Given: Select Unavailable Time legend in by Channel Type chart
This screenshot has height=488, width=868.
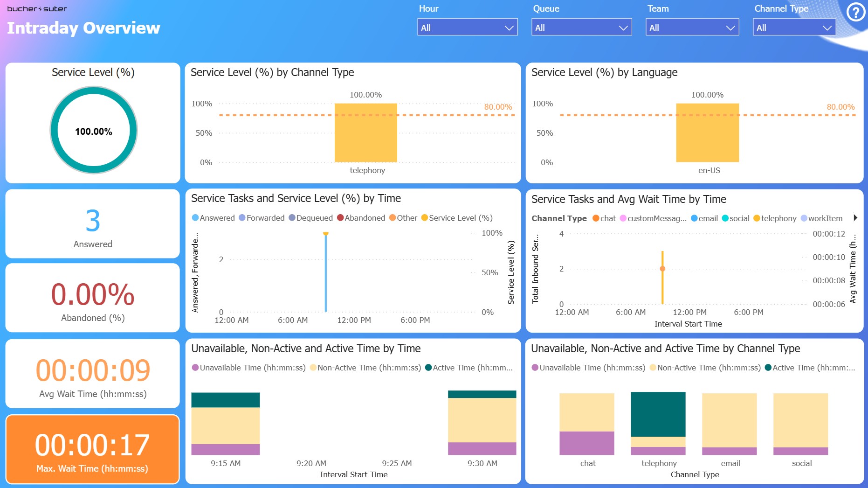Looking at the screenshot, I should (589, 368).
